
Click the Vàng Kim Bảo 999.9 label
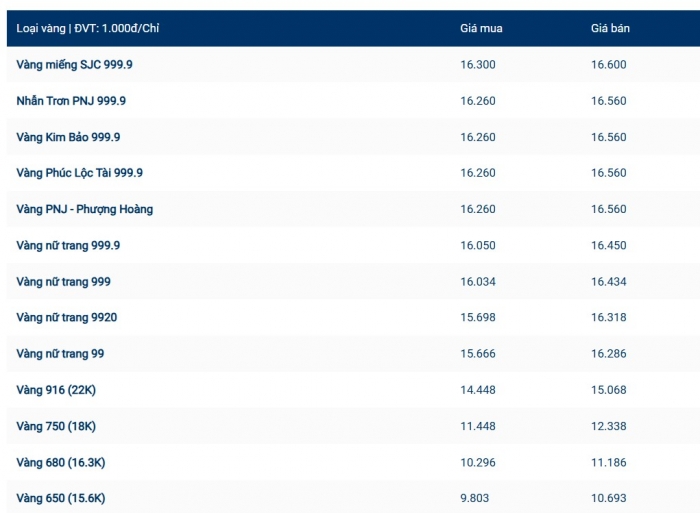click(68, 137)
